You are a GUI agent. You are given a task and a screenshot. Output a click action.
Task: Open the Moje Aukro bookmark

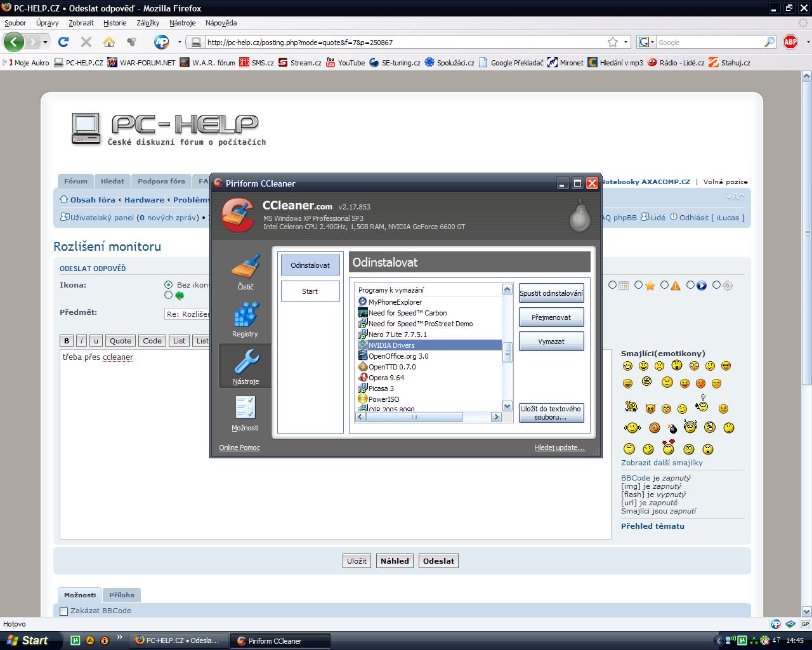[26, 62]
